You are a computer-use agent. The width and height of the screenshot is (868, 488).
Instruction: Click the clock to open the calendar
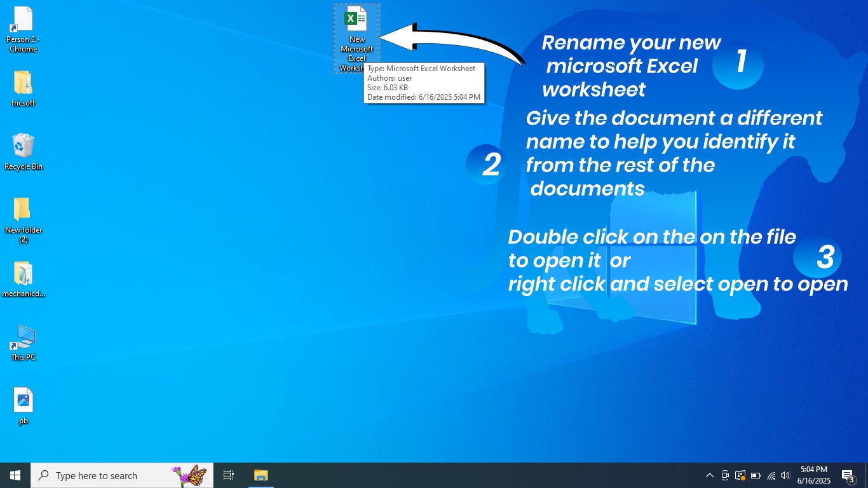pyautogui.click(x=814, y=475)
